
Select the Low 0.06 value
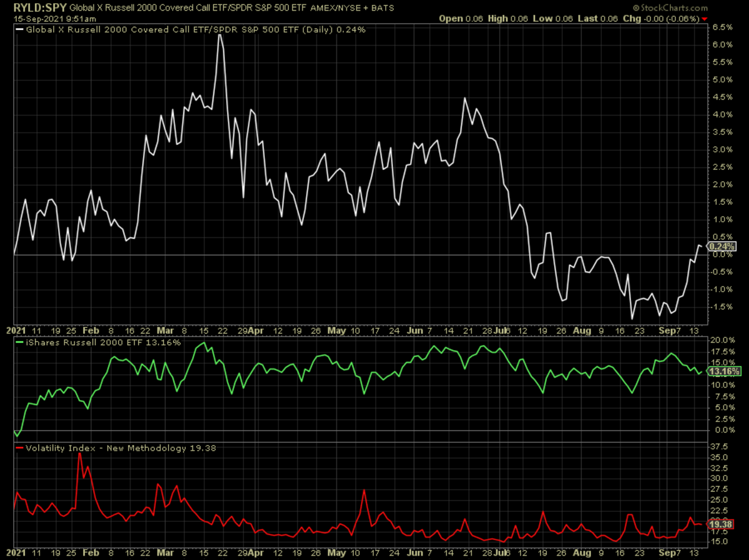tap(552, 18)
